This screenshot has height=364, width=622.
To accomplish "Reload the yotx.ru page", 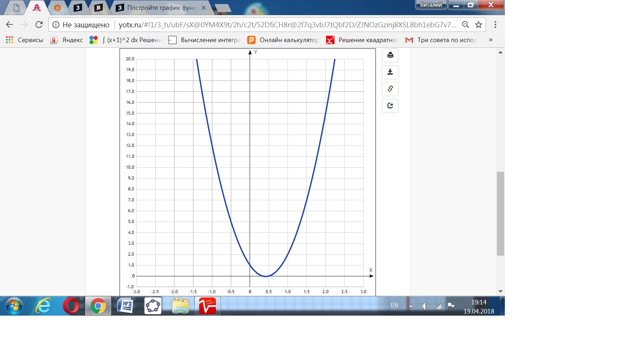I will tap(39, 25).
